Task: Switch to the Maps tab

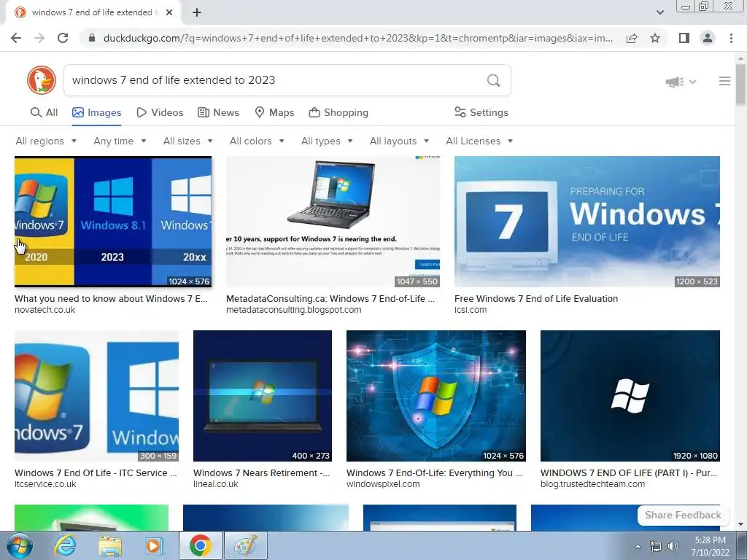Action: (274, 112)
